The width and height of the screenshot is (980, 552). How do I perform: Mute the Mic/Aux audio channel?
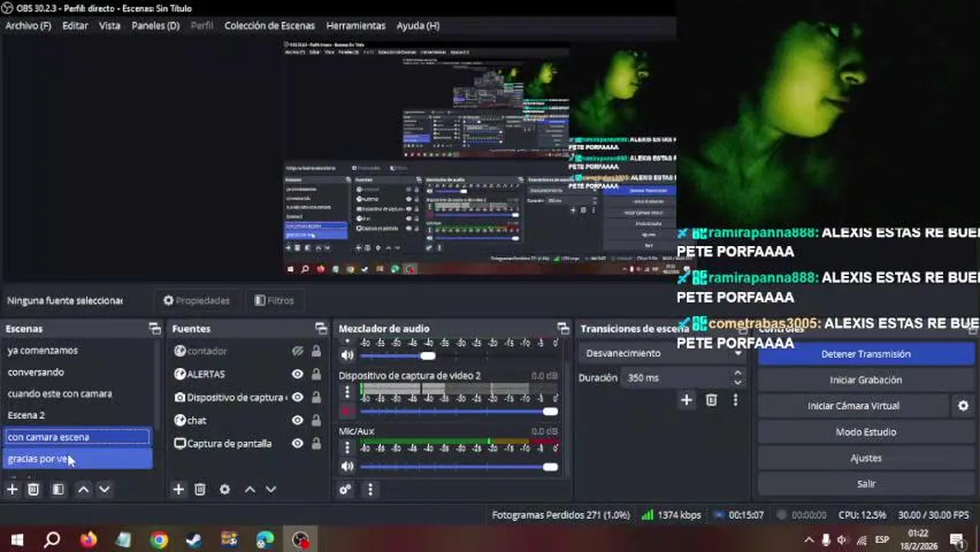coord(347,466)
